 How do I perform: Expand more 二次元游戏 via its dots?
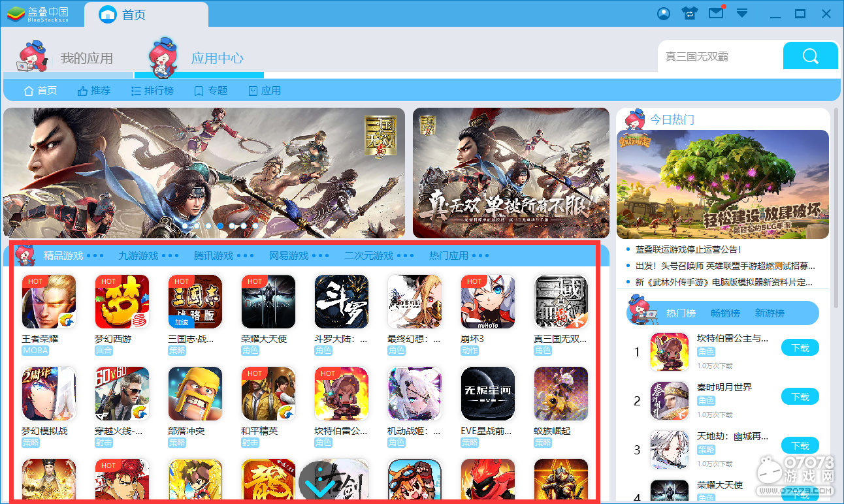pyautogui.click(x=406, y=256)
